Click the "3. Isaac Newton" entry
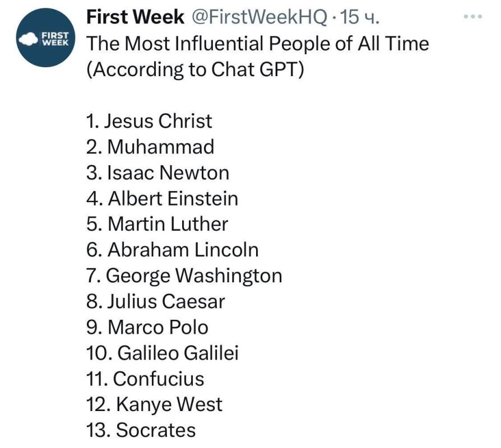 (x=157, y=172)
